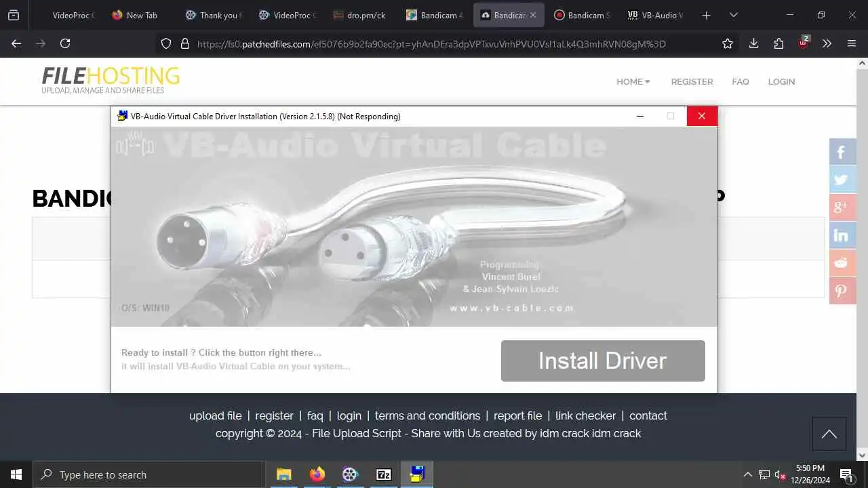Bookmark this page with the star

pos(728,43)
